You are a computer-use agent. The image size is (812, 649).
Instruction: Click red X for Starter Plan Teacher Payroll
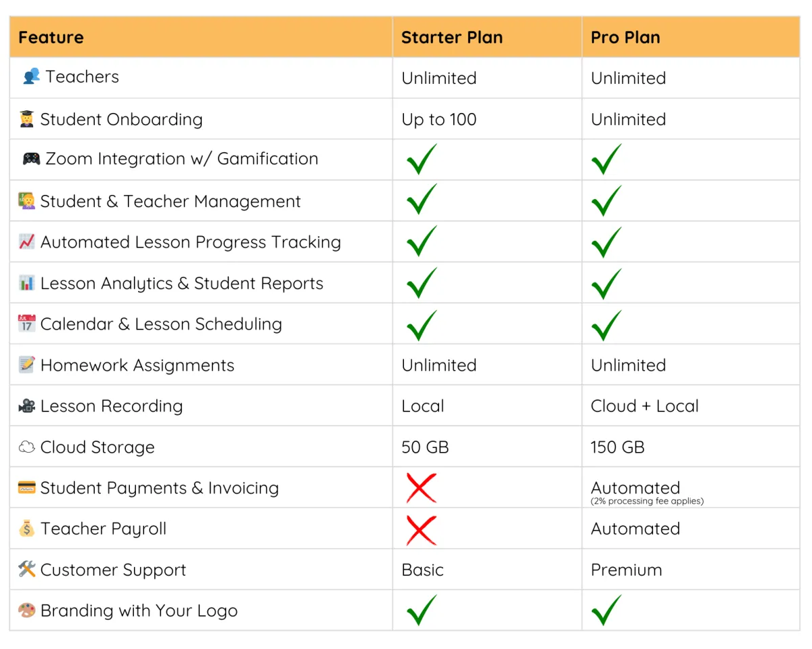[x=422, y=529]
